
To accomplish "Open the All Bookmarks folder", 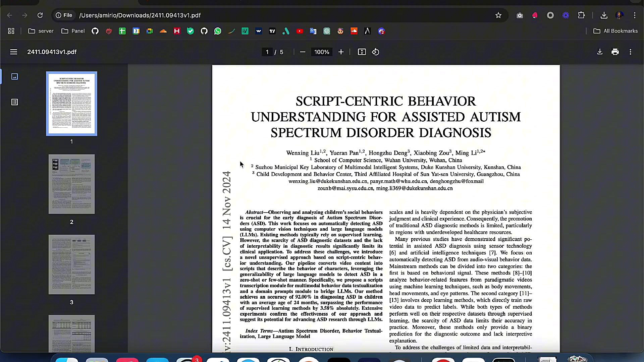I will tap(615, 31).
